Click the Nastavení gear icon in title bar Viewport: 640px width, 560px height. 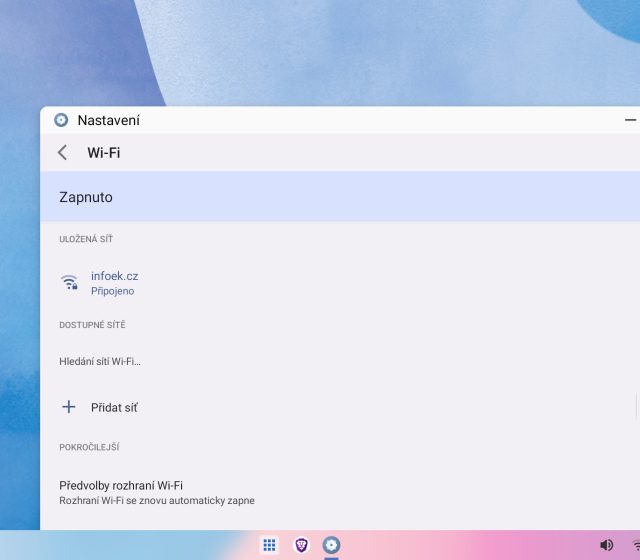point(61,120)
